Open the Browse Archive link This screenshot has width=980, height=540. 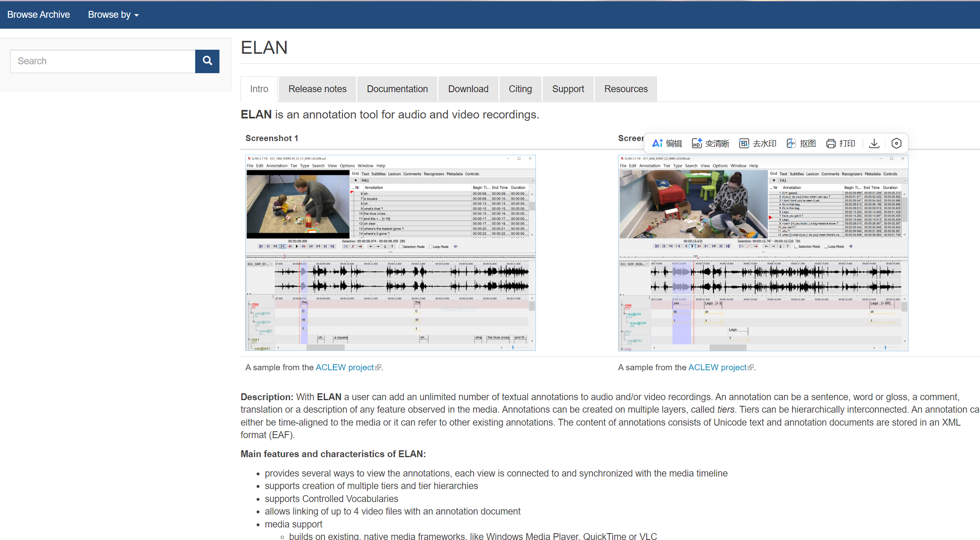click(38, 15)
